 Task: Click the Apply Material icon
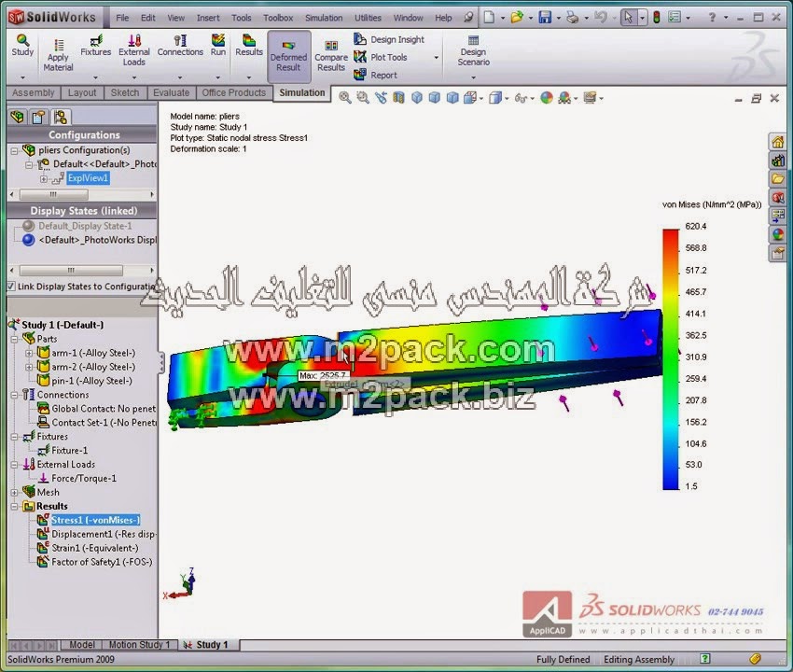coord(58,55)
